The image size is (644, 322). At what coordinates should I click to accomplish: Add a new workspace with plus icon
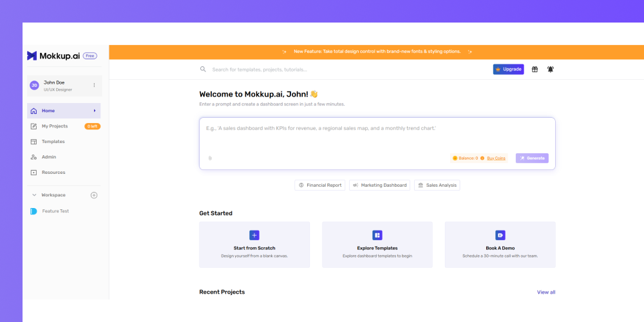pos(94,195)
